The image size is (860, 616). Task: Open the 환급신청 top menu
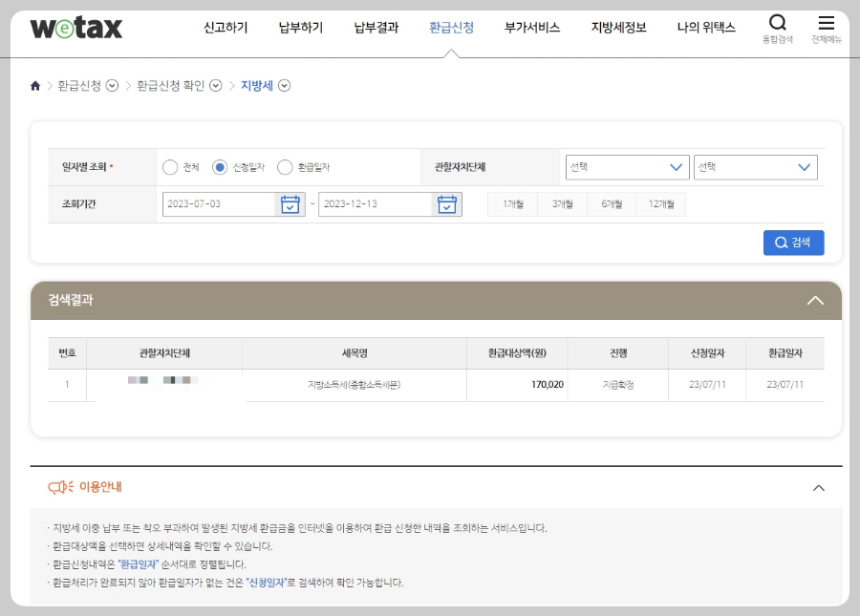tap(451, 28)
